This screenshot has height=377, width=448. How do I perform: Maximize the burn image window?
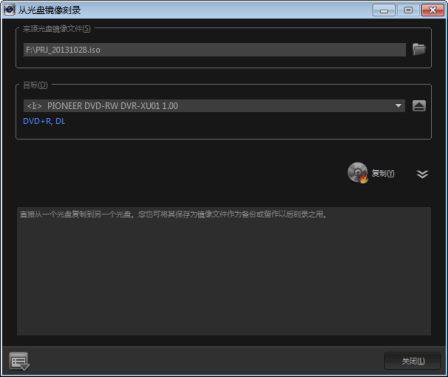coord(408,10)
